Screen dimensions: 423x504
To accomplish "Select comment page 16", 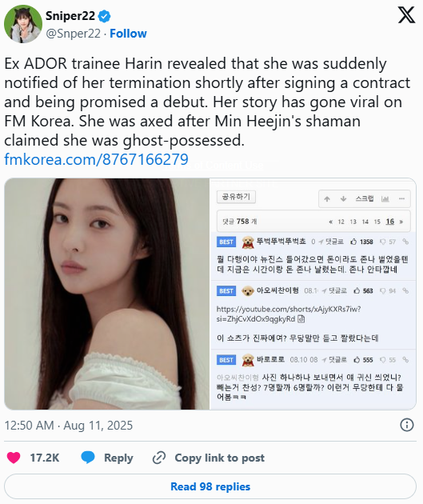I will (390, 222).
